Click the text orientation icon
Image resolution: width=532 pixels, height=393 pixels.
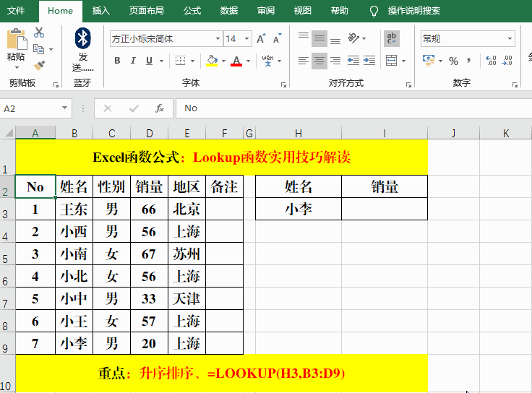point(353,38)
